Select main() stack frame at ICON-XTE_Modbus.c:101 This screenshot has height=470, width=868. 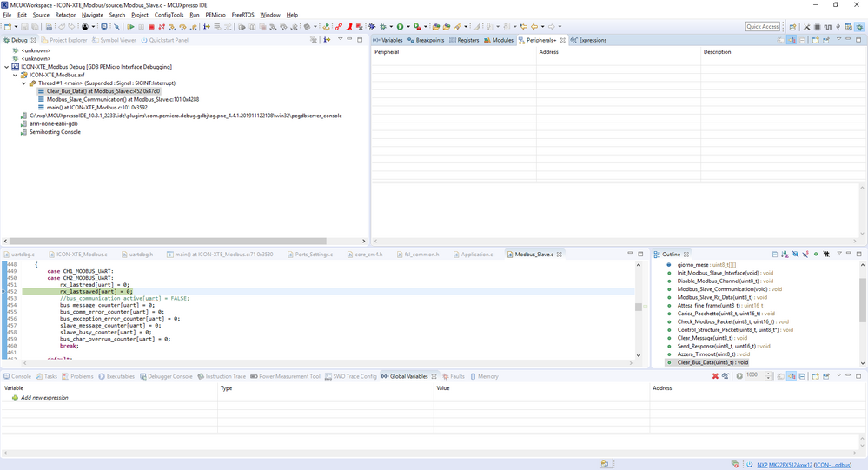[96, 108]
